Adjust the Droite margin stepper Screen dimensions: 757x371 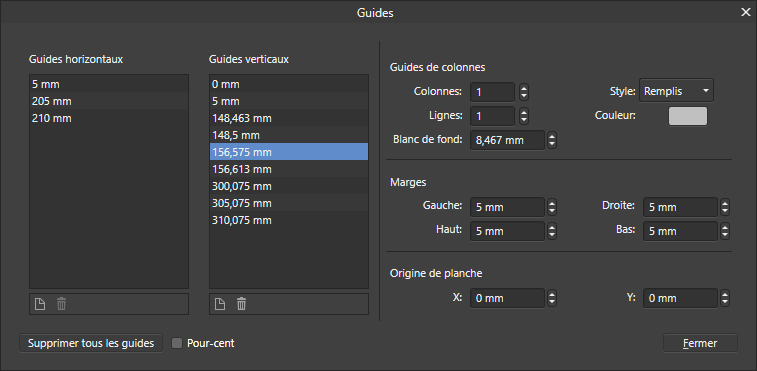click(725, 207)
